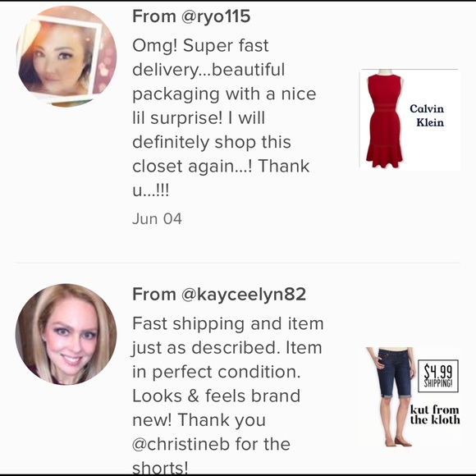This screenshot has height=476, width=476.
Task: Tap the From @kayceelyn82 username
Action: (219, 294)
